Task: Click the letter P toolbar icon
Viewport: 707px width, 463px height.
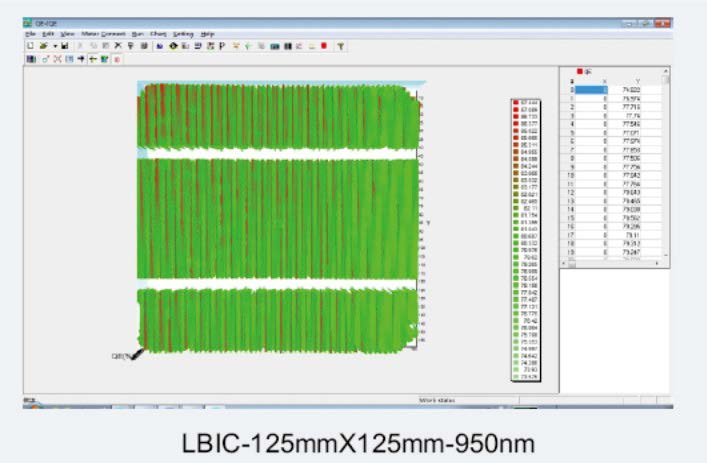Action: click(221, 46)
